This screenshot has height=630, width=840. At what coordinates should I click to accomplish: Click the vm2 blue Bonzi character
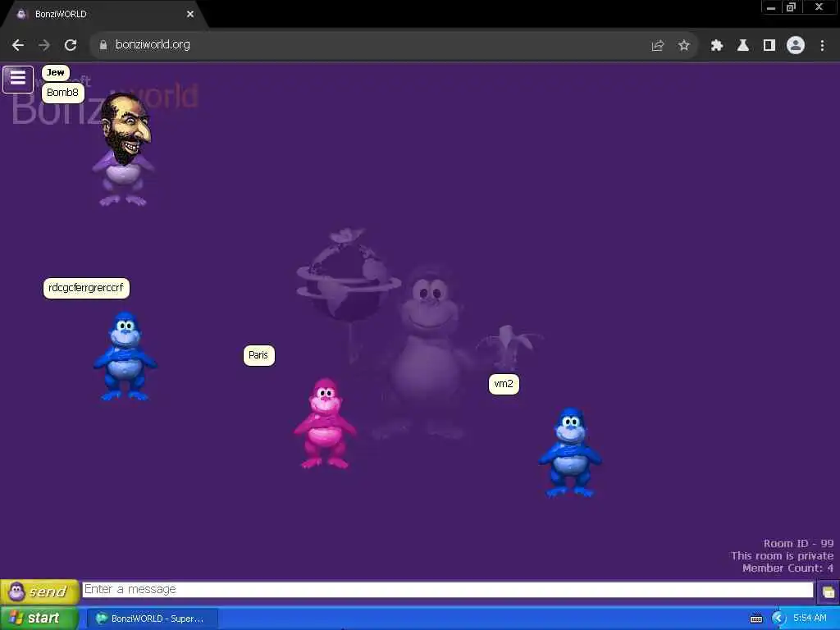[x=571, y=453]
